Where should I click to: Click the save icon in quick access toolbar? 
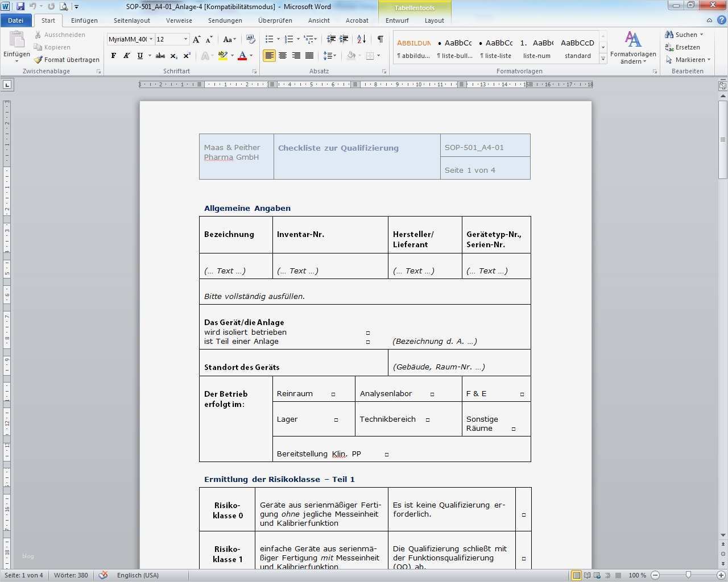click(20, 6)
